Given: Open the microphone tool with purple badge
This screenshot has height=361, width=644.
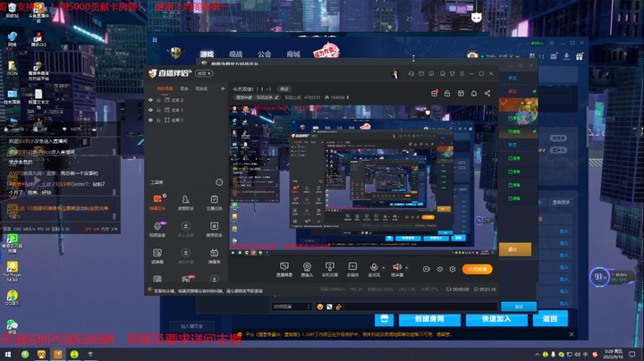Looking at the screenshot, I should (157, 230).
